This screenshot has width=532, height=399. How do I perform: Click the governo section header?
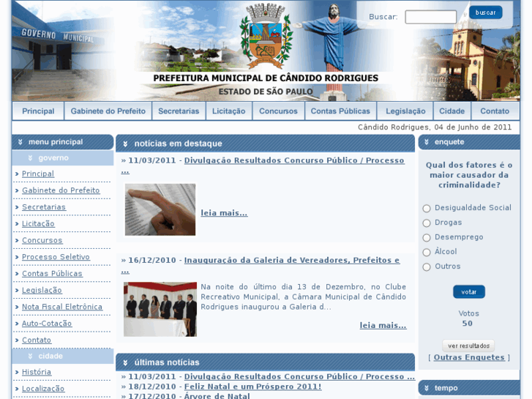[x=63, y=158]
